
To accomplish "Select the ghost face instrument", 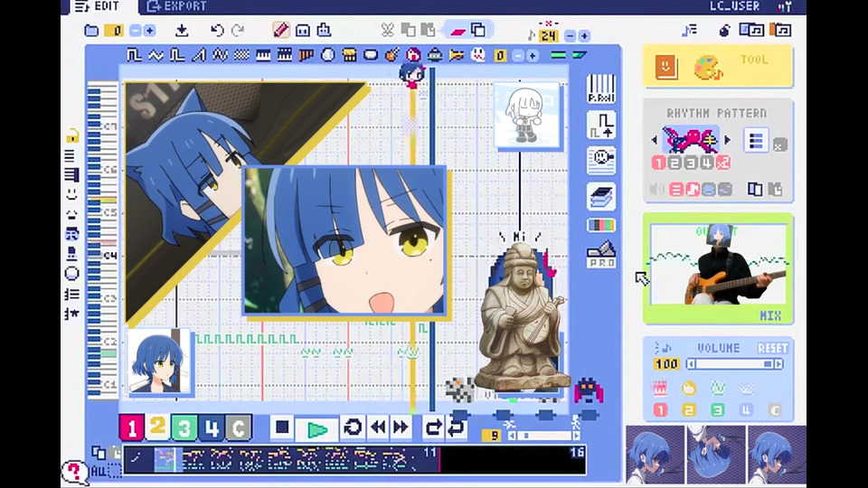I will (x=477, y=55).
